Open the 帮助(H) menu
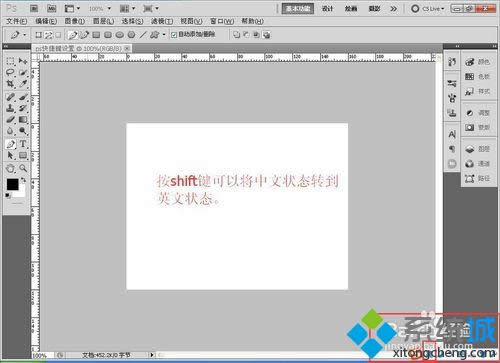Image resolution: width=500 pixels, height=363 pixels. click(252, 21)
